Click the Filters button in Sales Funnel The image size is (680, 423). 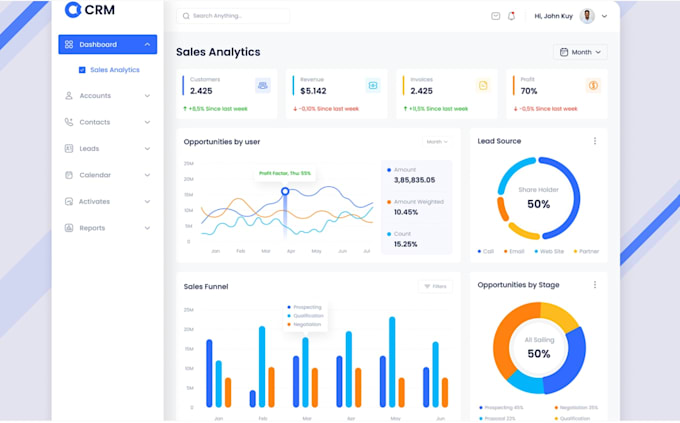(435, 286)
